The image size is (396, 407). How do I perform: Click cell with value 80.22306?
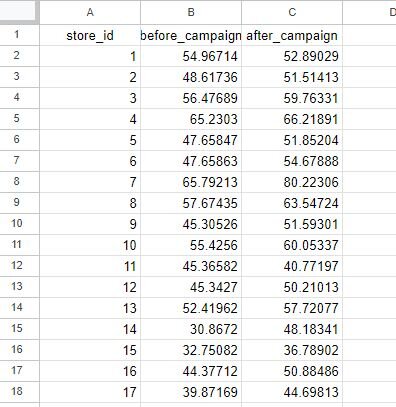pyautogui.click(x=292, y=182)
